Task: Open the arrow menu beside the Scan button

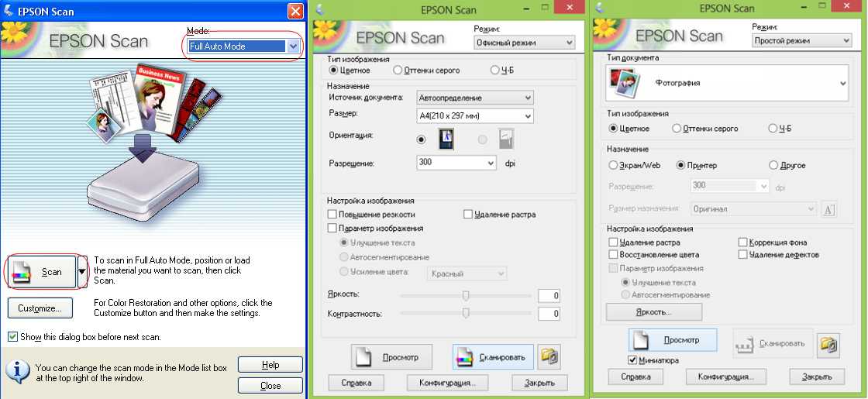Action: click(82, 272)
